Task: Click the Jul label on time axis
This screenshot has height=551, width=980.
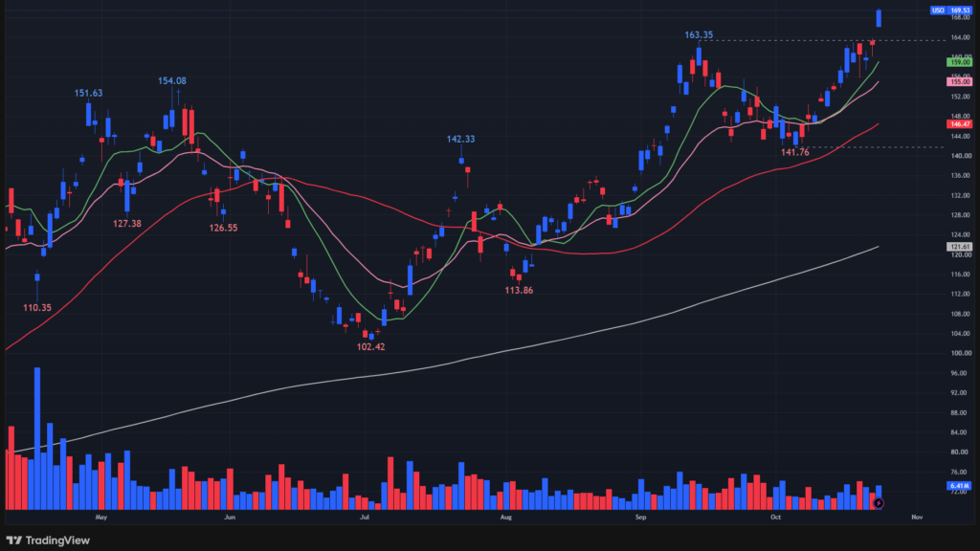Action: tap(365, 518)
